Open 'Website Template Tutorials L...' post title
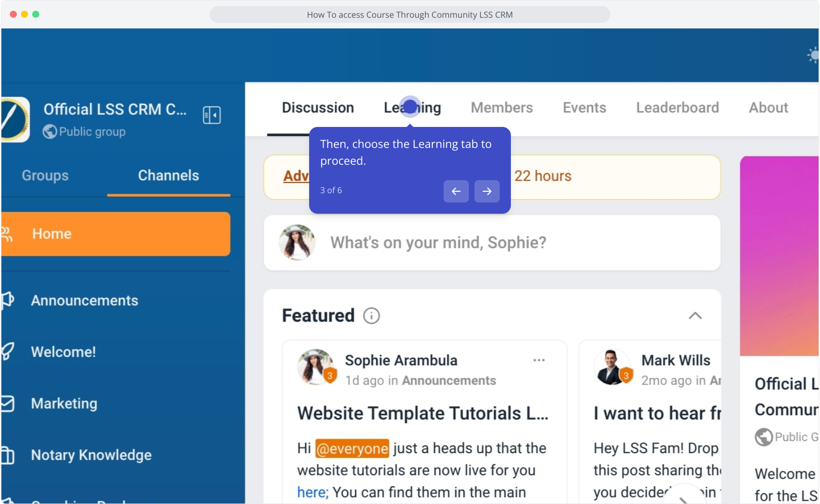820x504 pixels. click(x=423, y=413)
